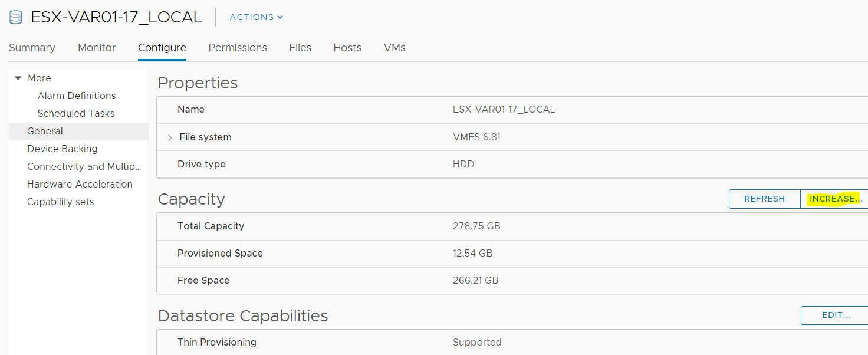The height and width of the screenshot is (355, 868).
Task: Switch to the Summary tab
Action: (x=32, y=48)
